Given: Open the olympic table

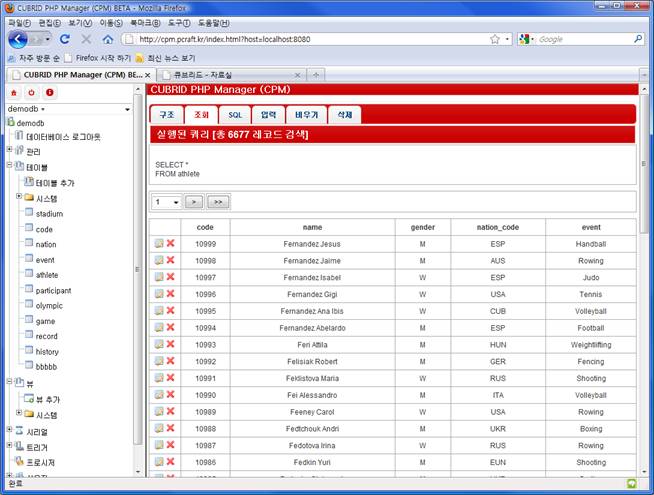Looking at the screenshot, I should pos(49,306).
